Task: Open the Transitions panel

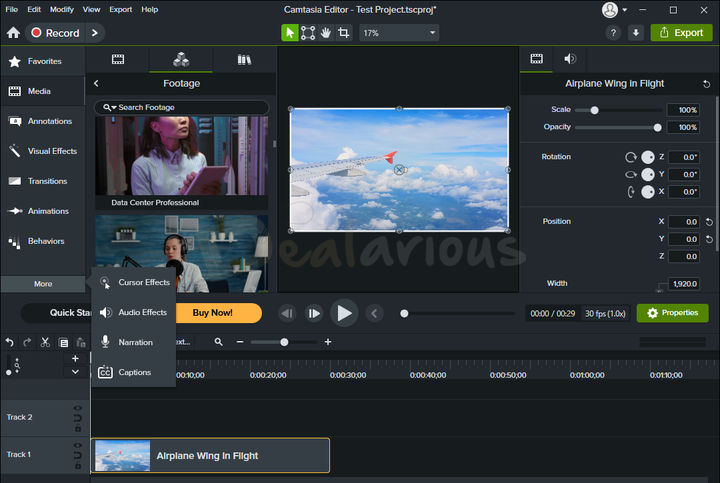Action: 43,181
